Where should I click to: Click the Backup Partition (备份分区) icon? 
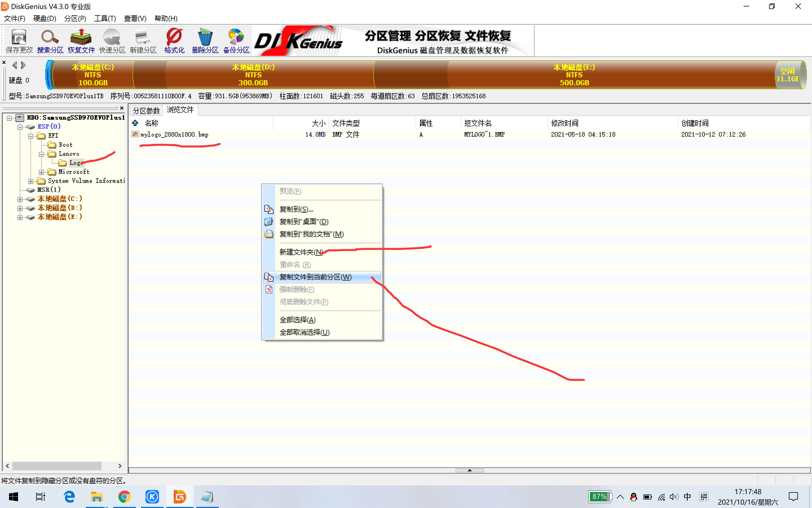[x=236, y=41]
